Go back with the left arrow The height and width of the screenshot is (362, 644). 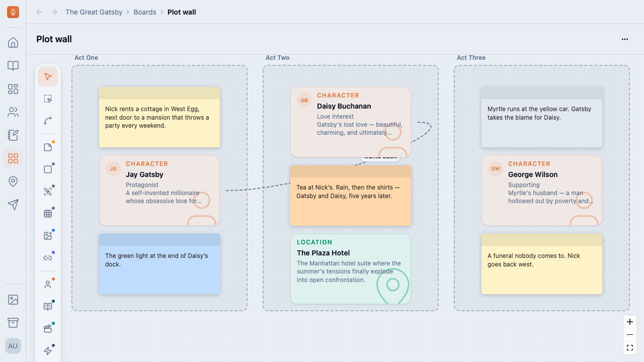click(39, 12)
